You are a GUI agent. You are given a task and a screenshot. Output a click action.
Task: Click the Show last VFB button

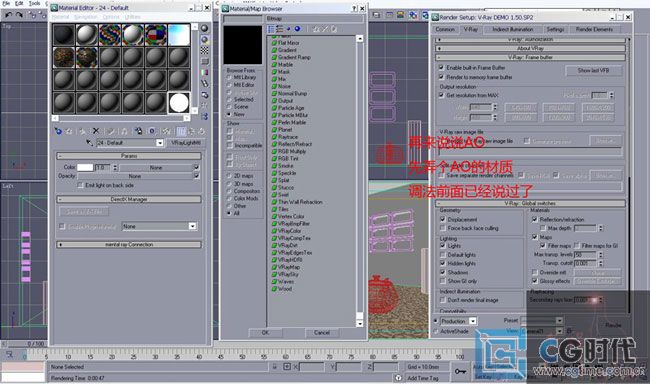(x=594, y=70)
